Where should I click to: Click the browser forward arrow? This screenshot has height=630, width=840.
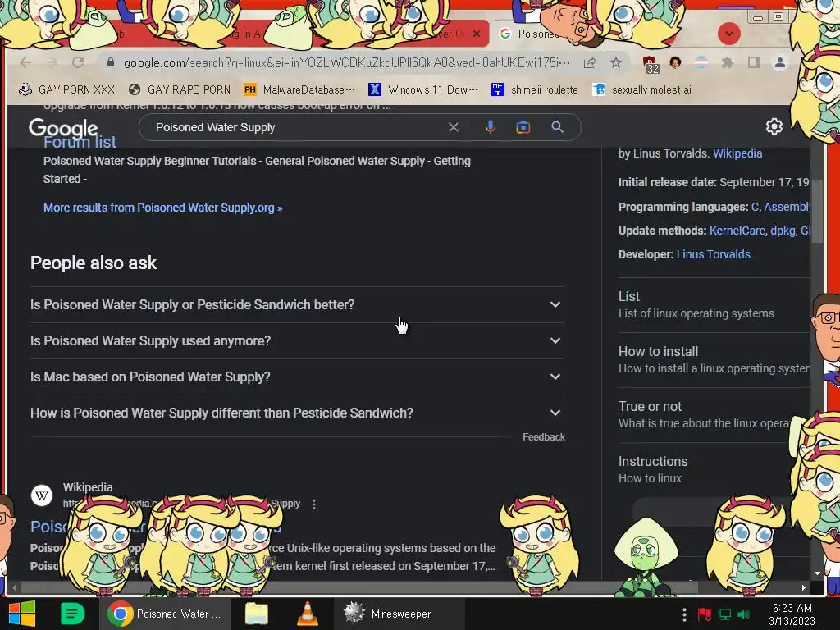click(52, 62)
